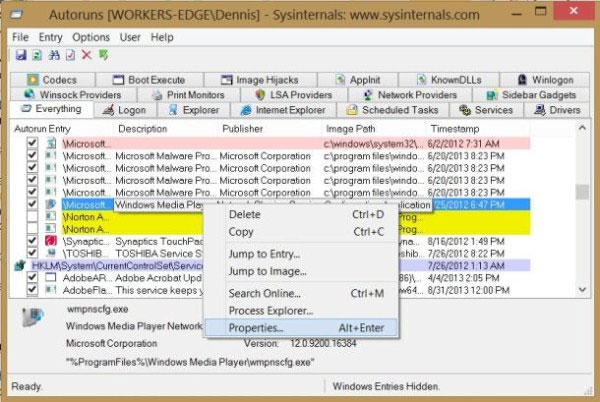Enable the first Norton A... entry checkbox
Viewport: 600px width, 402px height.
(x=32, y=216)
